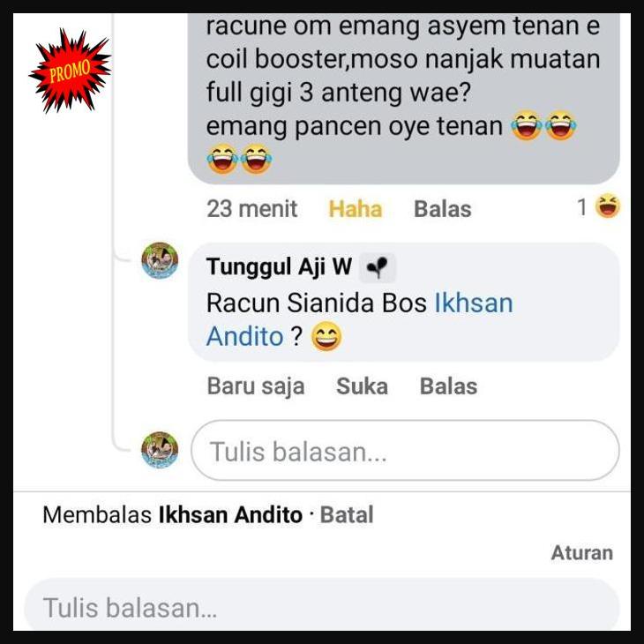Image resolution: width=644 pixels, height=644 pixels.
Task: Reply to the 23 menit comment via Balas
Action: 442,209
